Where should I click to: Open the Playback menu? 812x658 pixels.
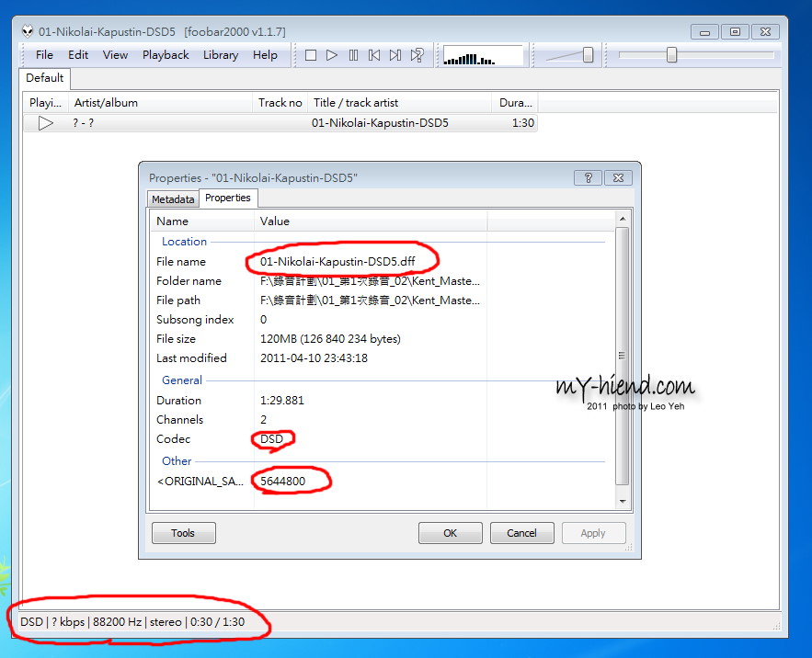click(x=166, y=55)
